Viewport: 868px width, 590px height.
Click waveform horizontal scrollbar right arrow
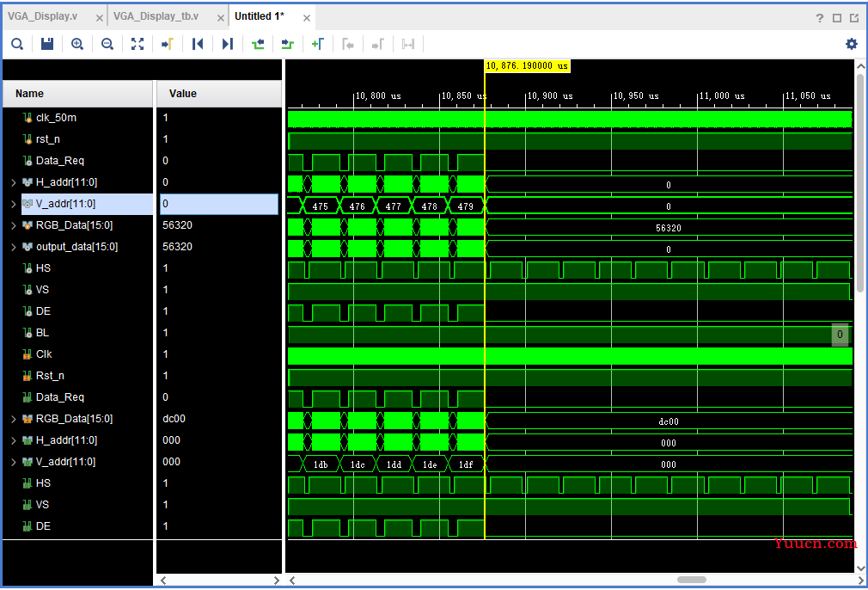tap(861, 580)
